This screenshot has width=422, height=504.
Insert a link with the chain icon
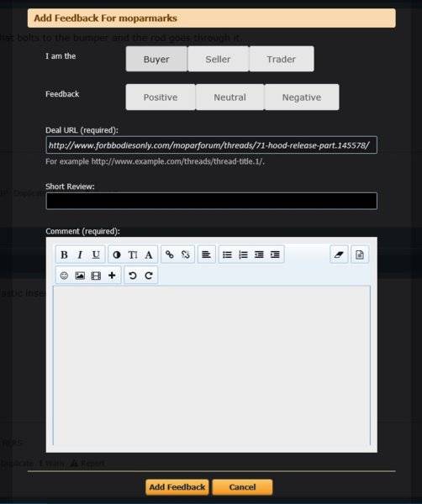coord(170,255)
